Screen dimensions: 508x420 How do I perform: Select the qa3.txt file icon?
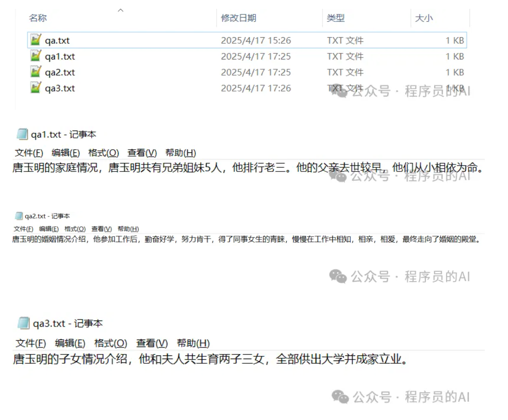coord(36,88)
